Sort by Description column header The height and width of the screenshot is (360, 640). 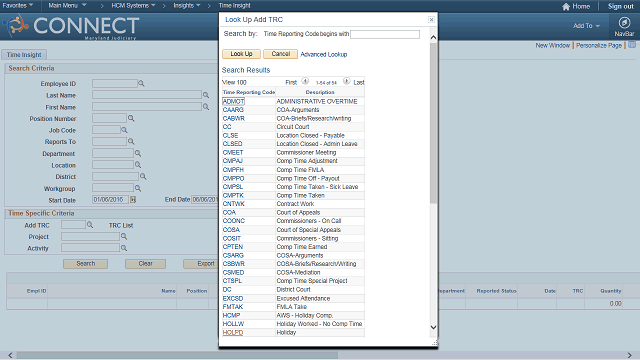click(x=320, y=92)
